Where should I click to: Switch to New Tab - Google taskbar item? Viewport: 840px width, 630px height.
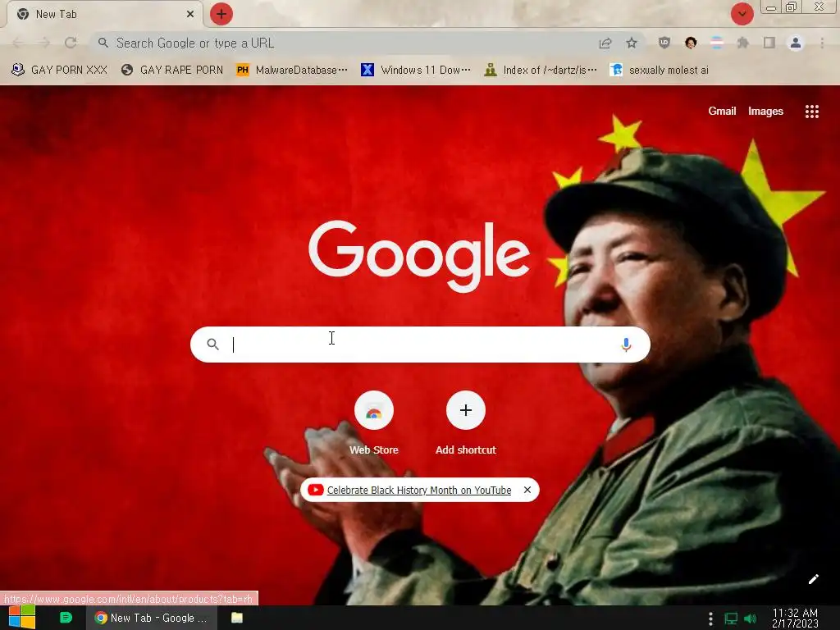(151, 618)
